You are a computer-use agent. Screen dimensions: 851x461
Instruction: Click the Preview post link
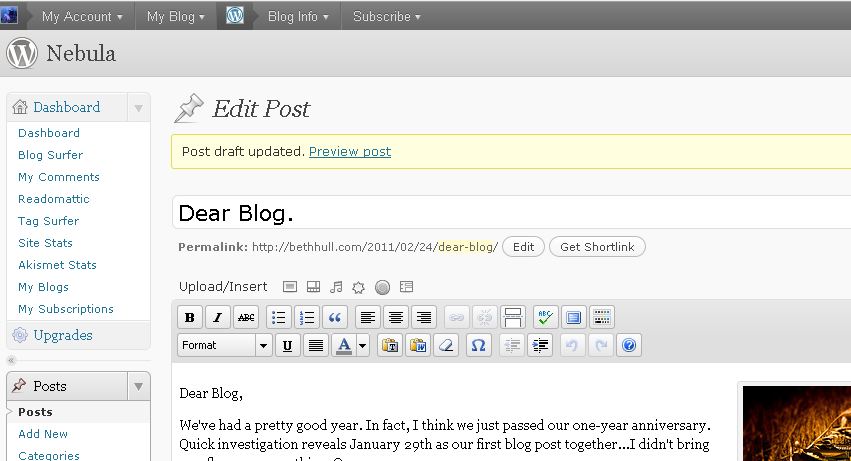tap(349, 152)
